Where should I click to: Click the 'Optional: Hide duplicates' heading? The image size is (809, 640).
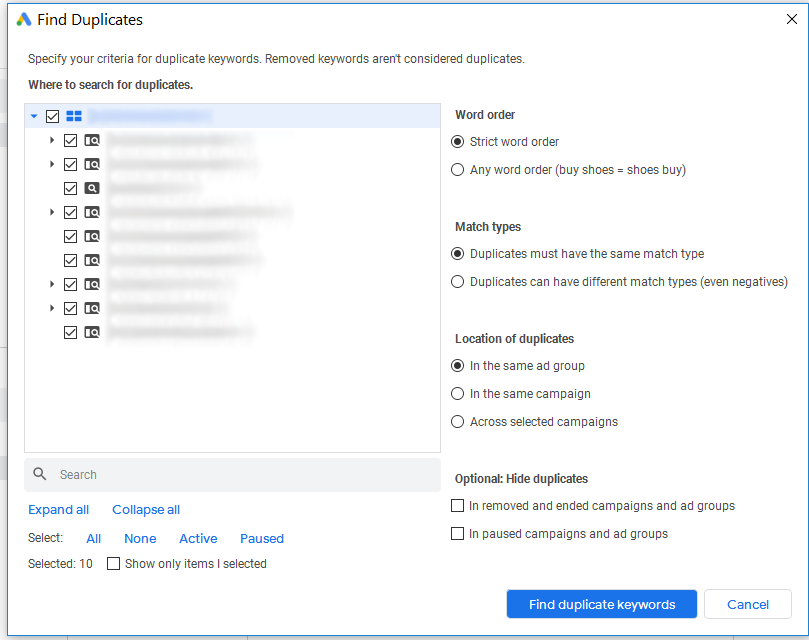click(x=521, y=478)
